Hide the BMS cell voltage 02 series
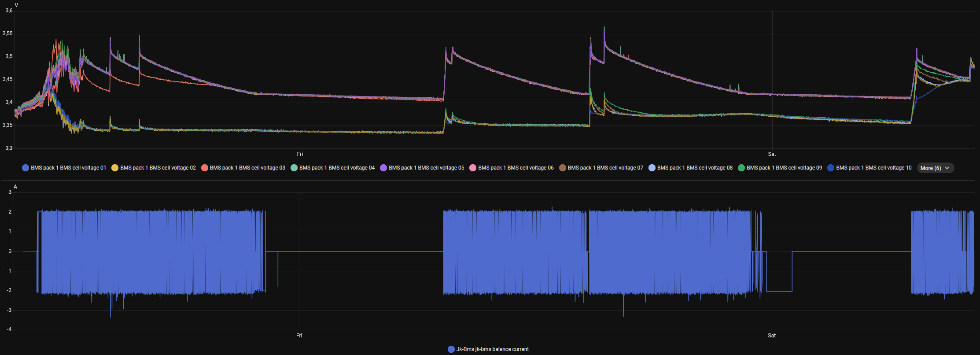Screen dimensions: 980x355 tap(154, 168)
